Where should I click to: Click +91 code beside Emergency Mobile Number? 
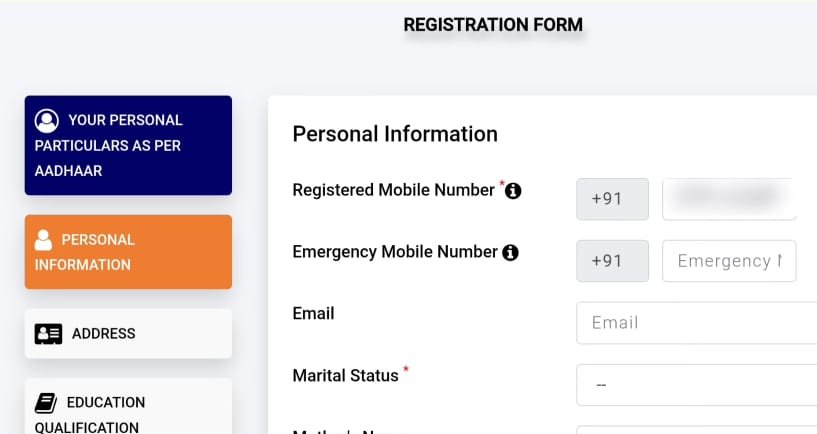(607, 261)
